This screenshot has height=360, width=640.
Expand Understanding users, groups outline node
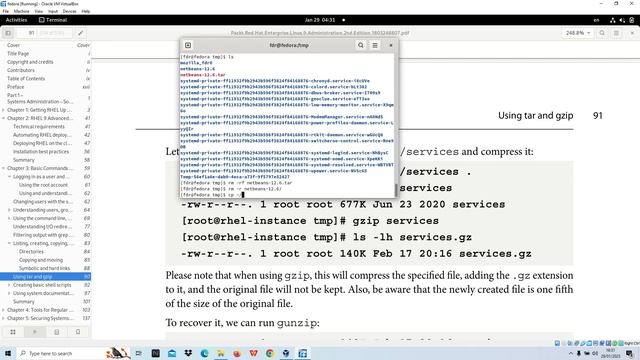[9, 210]
